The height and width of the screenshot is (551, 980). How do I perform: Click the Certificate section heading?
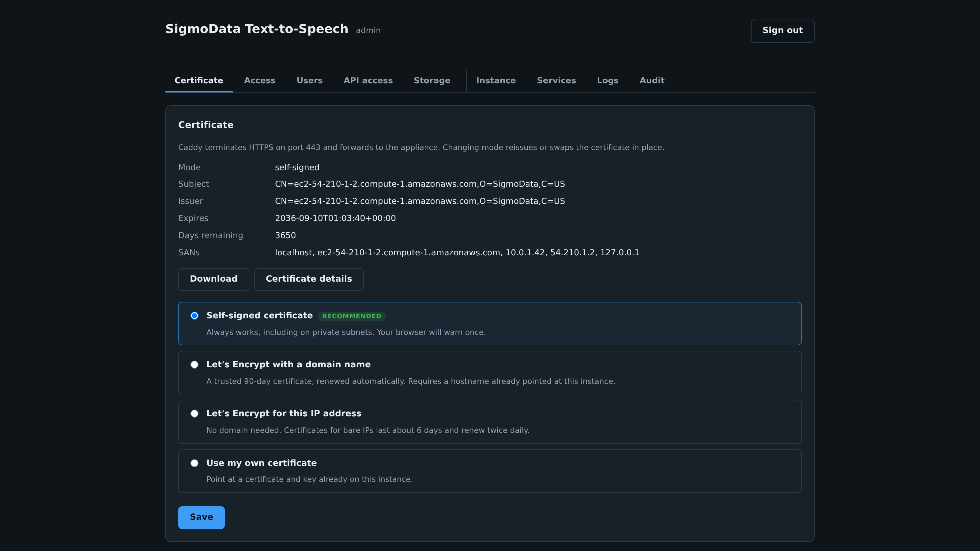pos(206,125)
